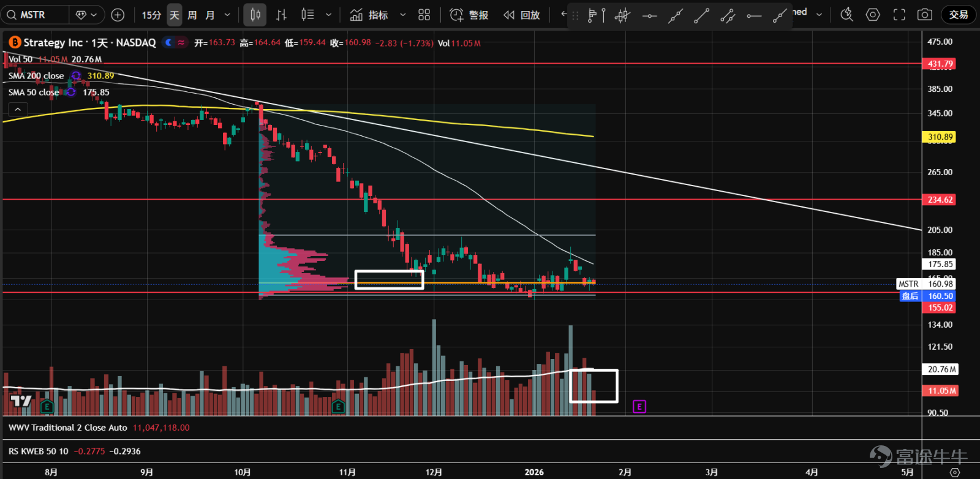Select the SMA 200 close indicator legend
980x479 pixels.
(x=36, y=76)
